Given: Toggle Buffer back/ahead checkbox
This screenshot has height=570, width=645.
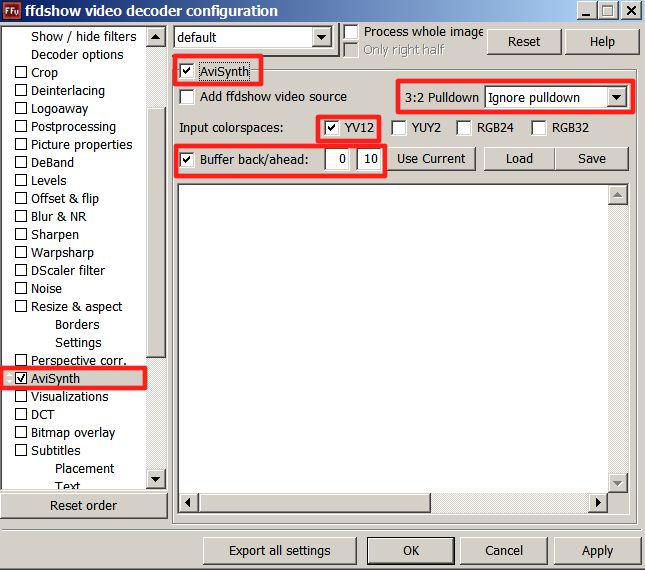Looking at the screenshot, I should click(187, 159).
